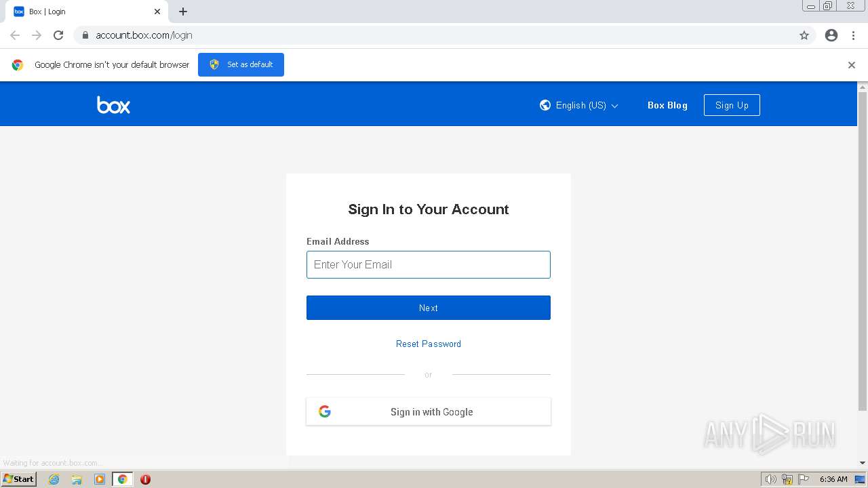868x488 pixels.
Task: Open Chrome profile avatar icon
Action: [831, 35]
